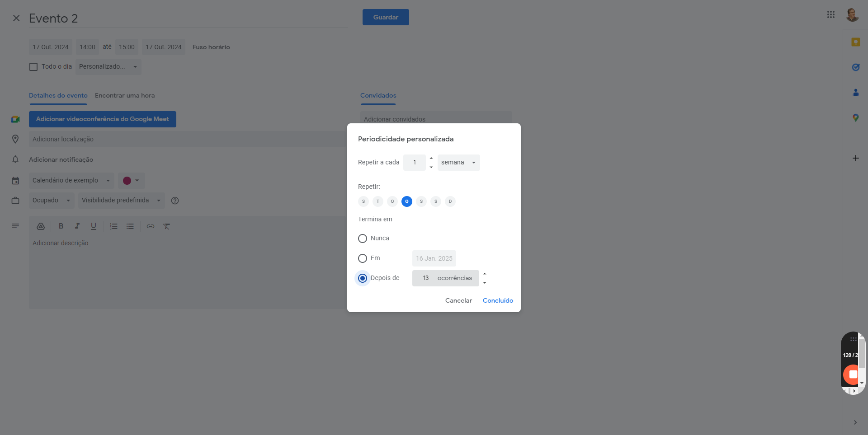This screenshot has height=435, width=868.
Task: Remove formatting from the description
Action: (167, 226)
